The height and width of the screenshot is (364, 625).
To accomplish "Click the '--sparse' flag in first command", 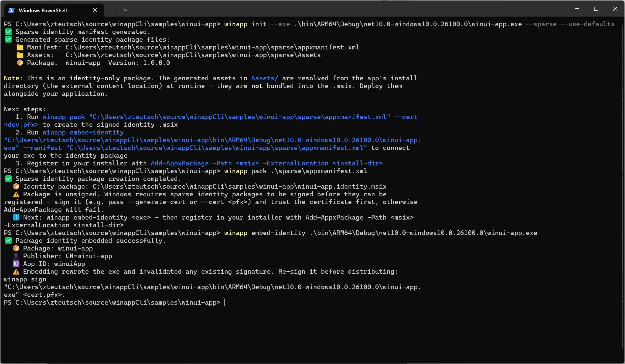I will [541, 24].
